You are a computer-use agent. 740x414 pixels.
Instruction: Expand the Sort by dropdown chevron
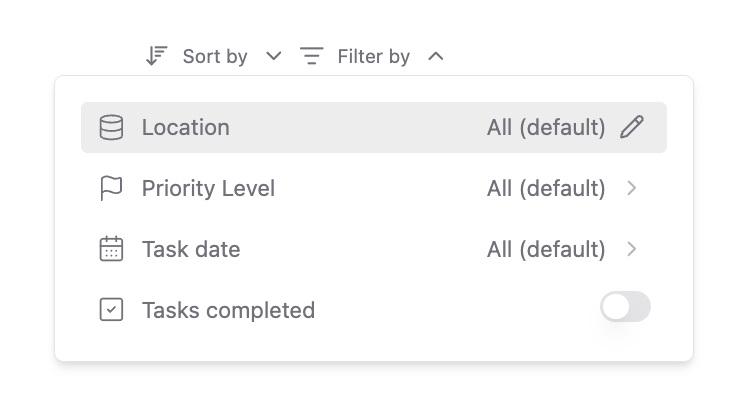[x=274, y=56]
